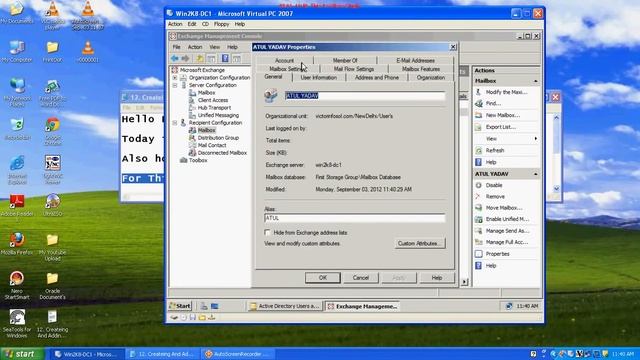640x360 pixels.
Task: Open Mozilla Firefox desktop shortcut
Action: (17, 244)
